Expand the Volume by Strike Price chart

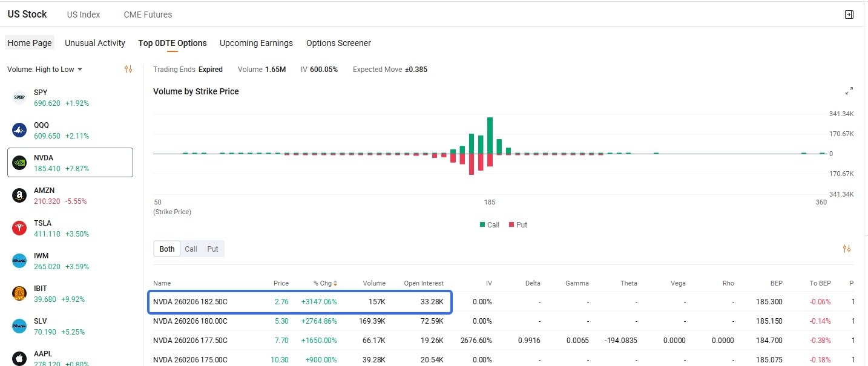tap(849, 91)
